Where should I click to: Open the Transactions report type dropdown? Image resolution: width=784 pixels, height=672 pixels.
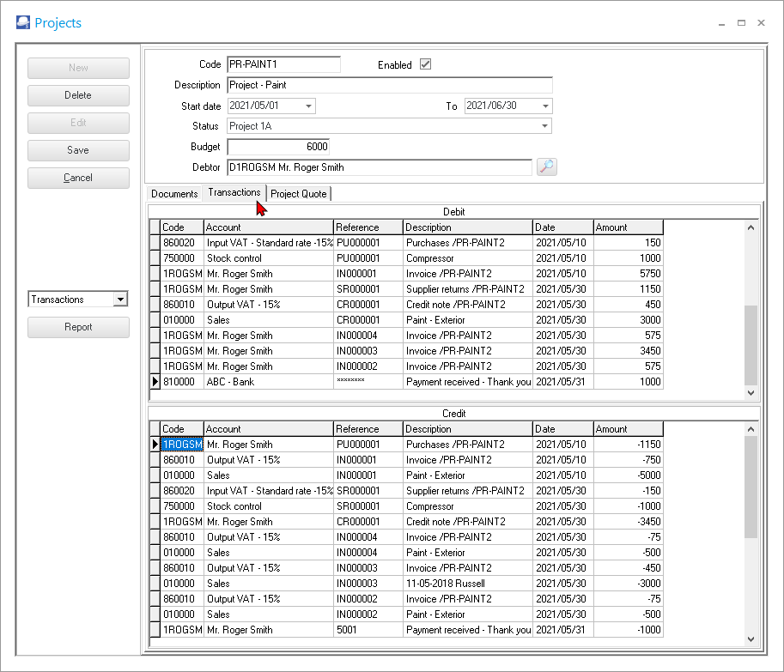point(120,300)
